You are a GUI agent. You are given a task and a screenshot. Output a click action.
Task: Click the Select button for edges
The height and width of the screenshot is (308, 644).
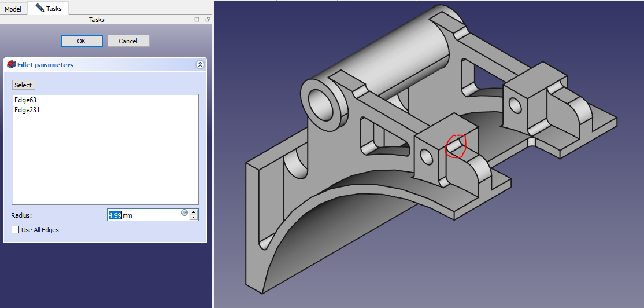click(23, 85)
